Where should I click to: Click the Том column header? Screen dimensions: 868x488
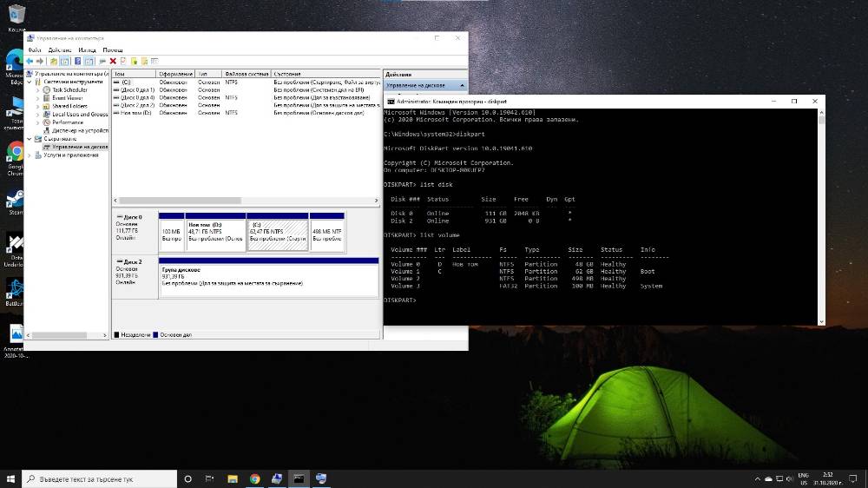(x=134, y=74)
